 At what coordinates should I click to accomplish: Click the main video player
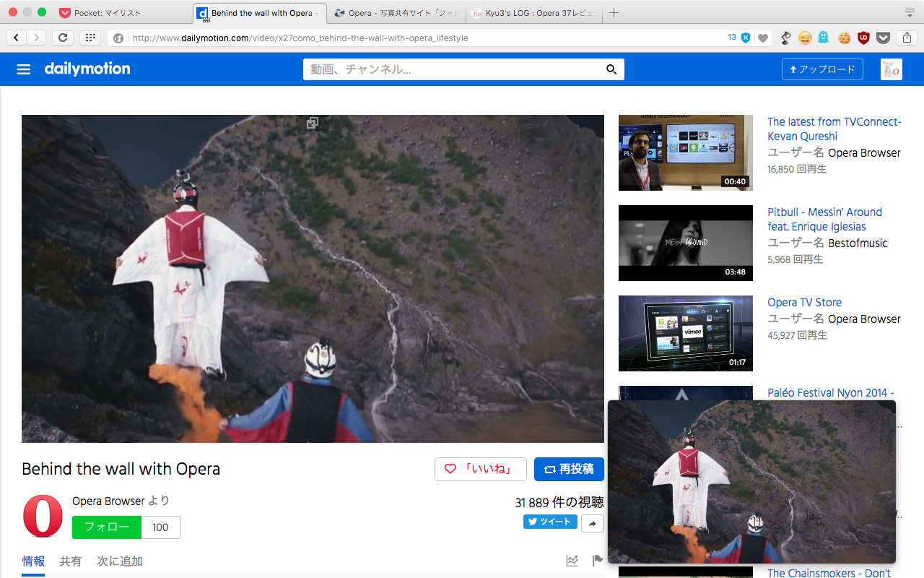click(313, 279)
